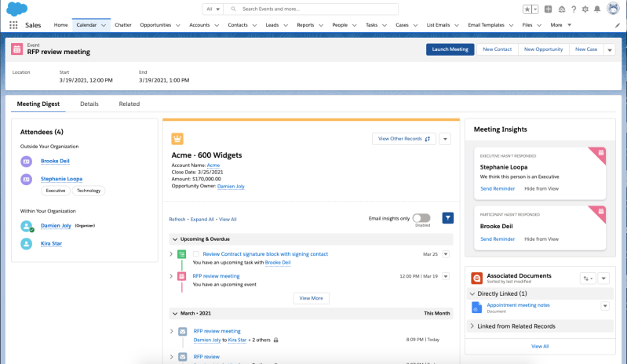Click the Executive tag under Stephanie Loopa
Viewport: 627px width, 364px height.
(x=56, y=191)
